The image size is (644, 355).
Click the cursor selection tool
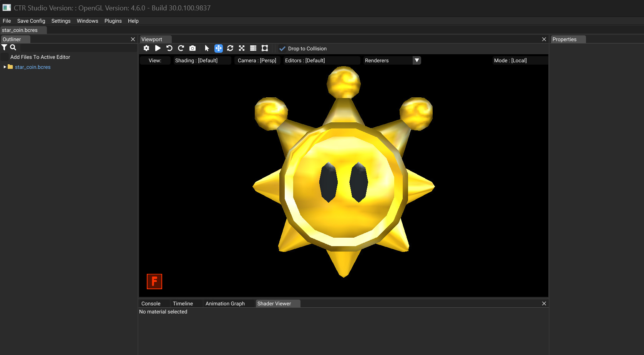pyautogui.click(x=207, y=48)
